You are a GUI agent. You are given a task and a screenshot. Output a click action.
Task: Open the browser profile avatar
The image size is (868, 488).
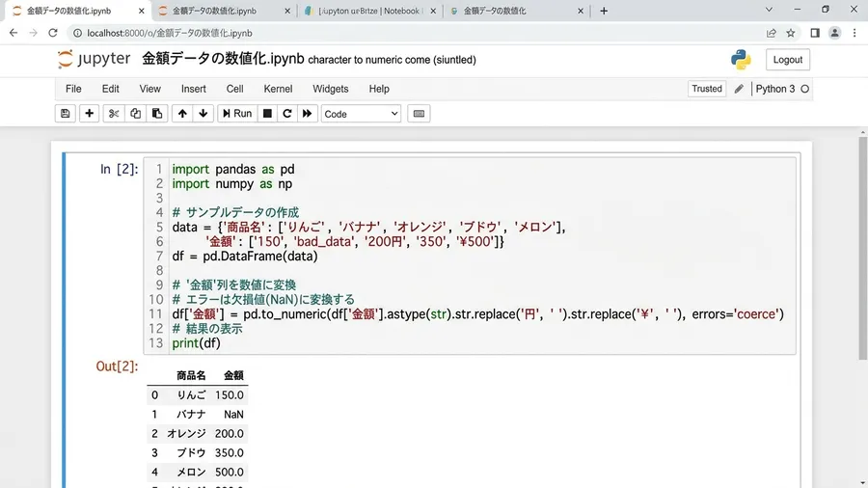(x=835, y=33)
